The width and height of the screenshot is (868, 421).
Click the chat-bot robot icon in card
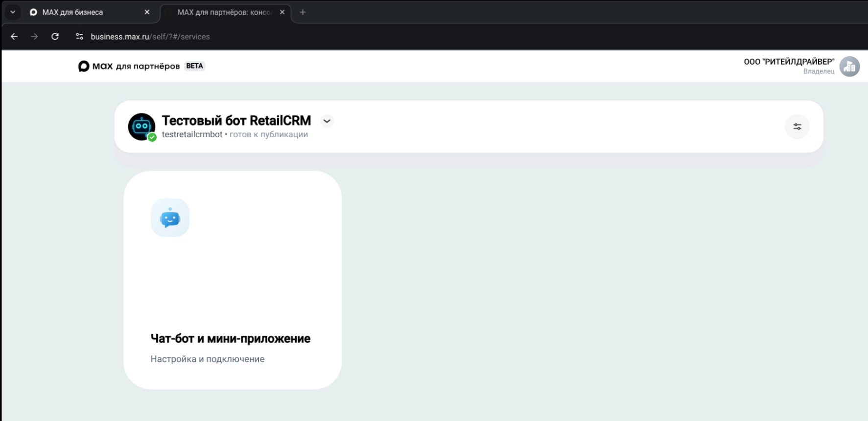point(170,218)
